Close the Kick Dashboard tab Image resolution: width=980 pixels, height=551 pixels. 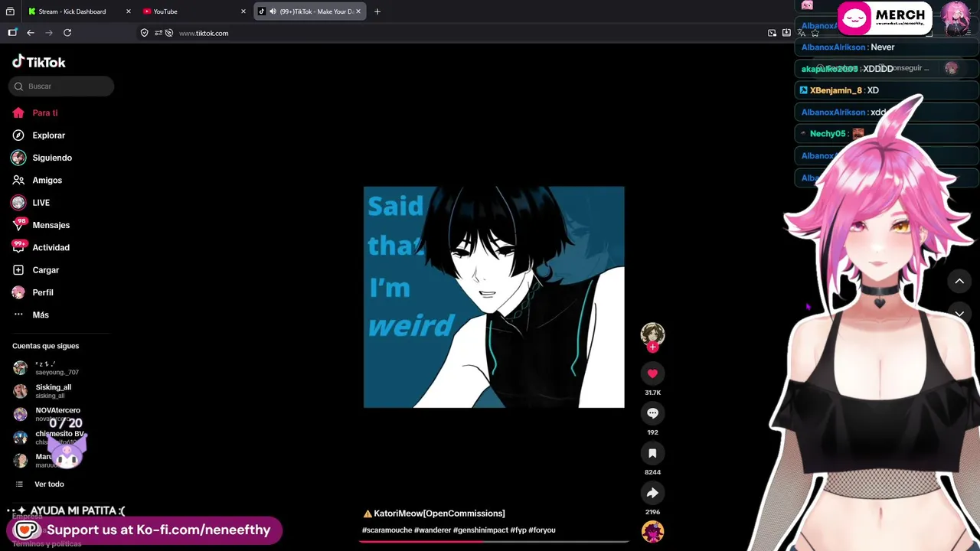pos(128,11)
